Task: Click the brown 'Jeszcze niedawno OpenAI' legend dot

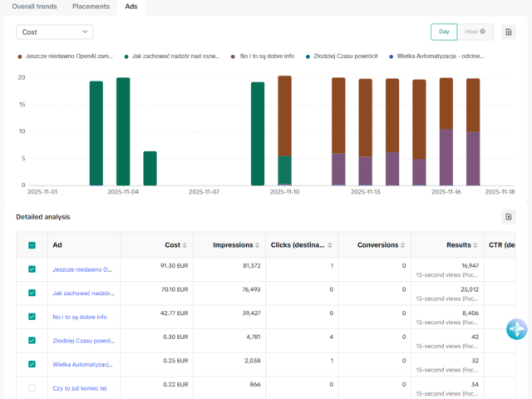Action: (x=19, y=57)
